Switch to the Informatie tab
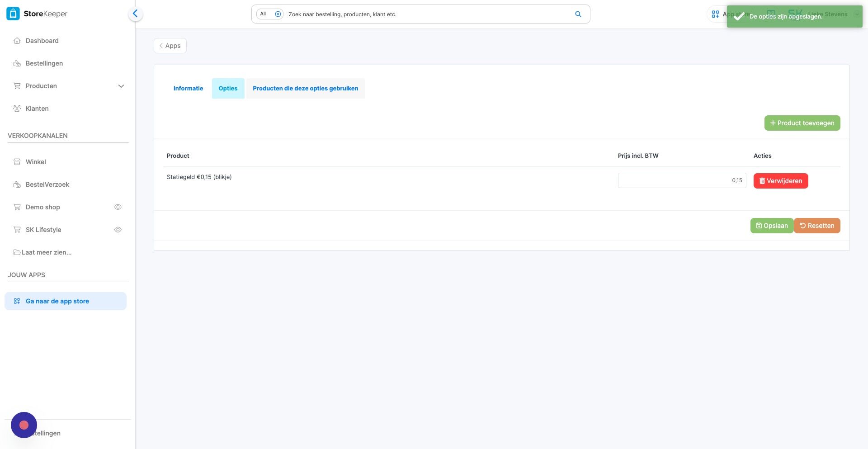The width and height of the screenshot is (868, 449). click(x=188, y=89)
